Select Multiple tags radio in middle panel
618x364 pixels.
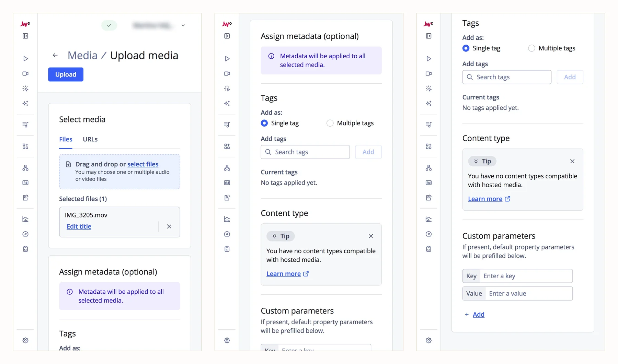[x=330, y=123]
